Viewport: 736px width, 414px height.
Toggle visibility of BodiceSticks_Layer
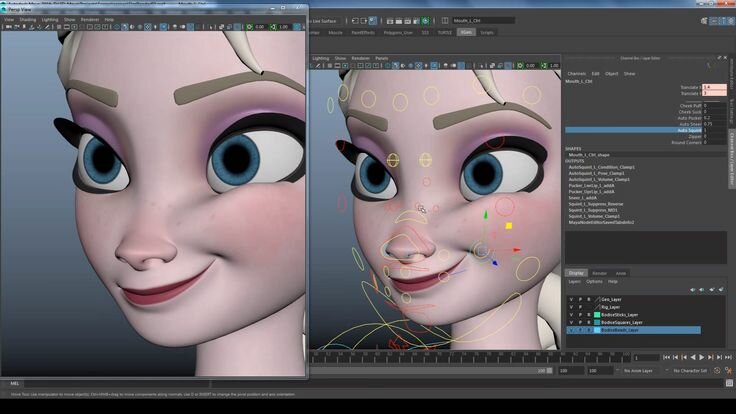571,315
